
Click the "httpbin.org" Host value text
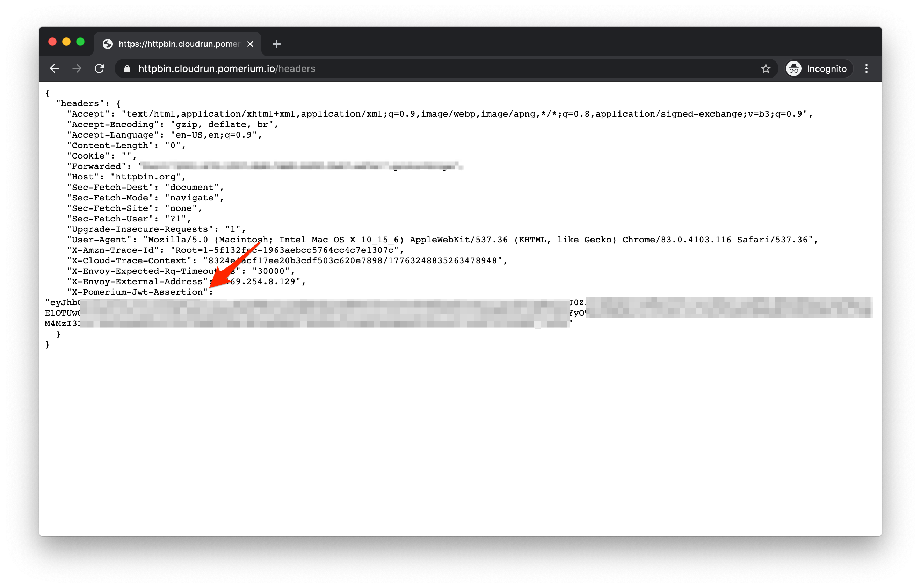145,177
